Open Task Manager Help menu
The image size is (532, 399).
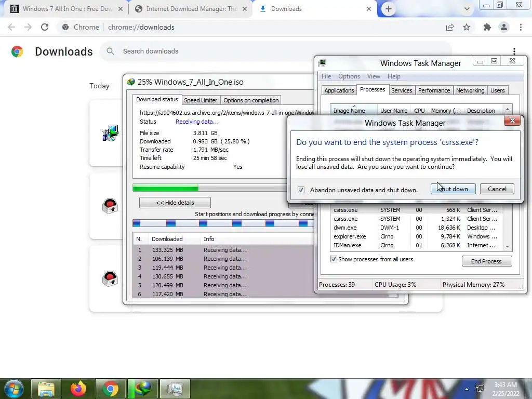(394, 76)
